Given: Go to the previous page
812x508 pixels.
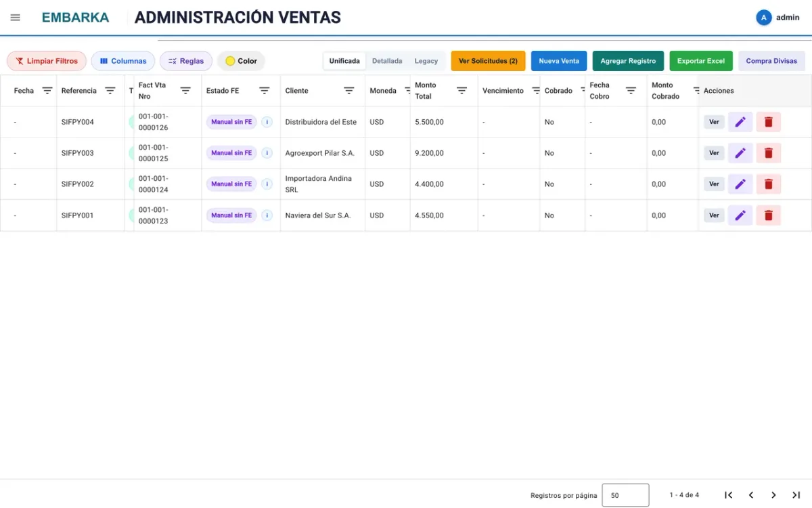Looking at the screenshot, I should click(x=751, y=495).
